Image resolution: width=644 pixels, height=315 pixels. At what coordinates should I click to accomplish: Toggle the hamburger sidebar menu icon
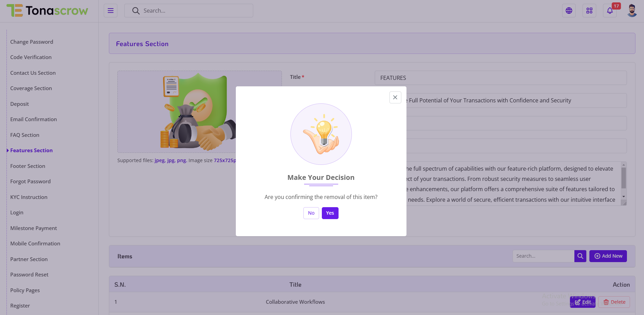pyautogui.click(x=111, y=11)
